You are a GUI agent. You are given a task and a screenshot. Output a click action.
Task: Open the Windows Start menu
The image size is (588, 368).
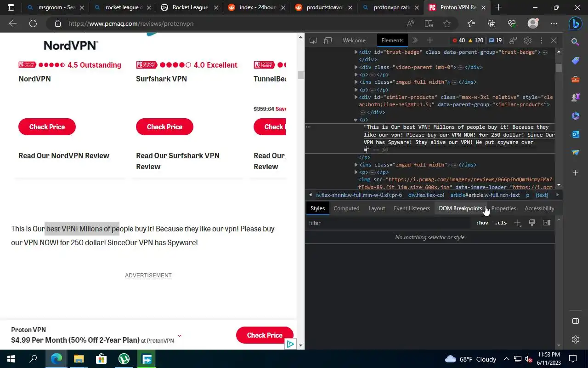click(x=11, y=359)
